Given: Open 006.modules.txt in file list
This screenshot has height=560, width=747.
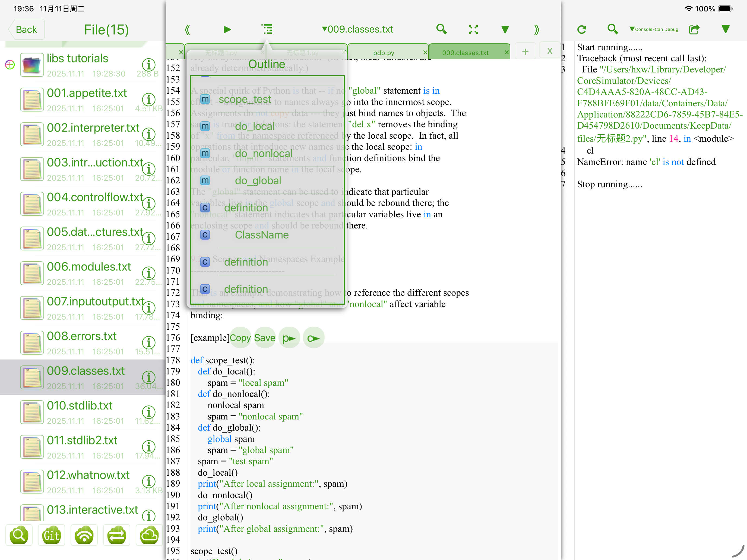Looking at the screenshot, I should [88, 267].
